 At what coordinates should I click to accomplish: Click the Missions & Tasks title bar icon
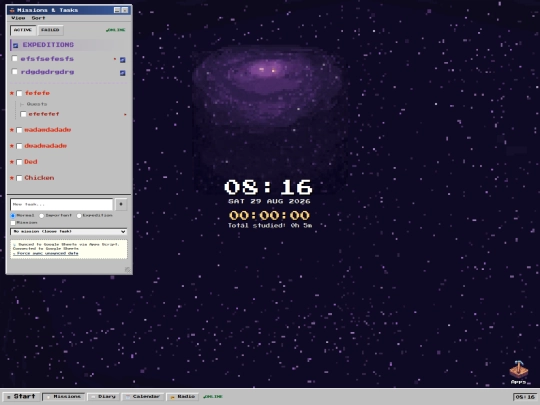coord(12,10)
